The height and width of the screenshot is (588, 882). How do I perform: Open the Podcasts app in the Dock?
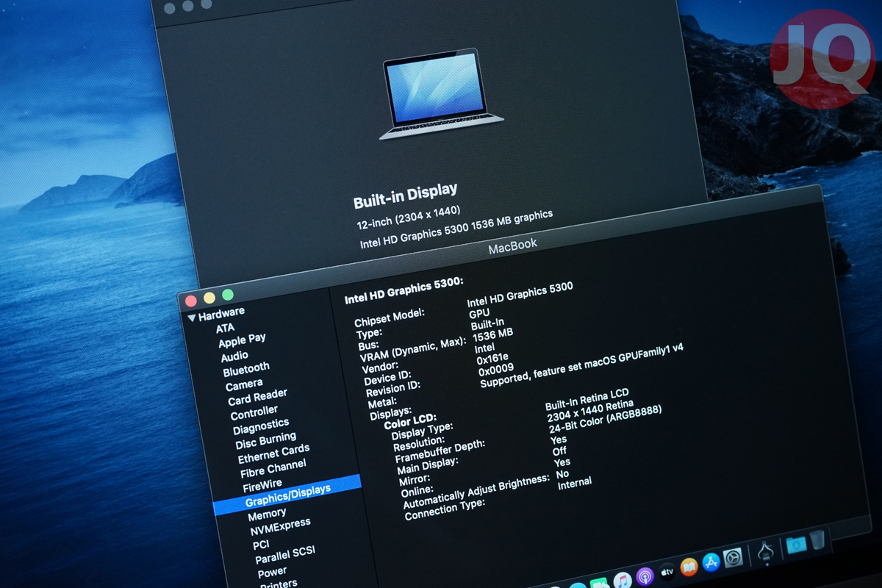(645, 577)
